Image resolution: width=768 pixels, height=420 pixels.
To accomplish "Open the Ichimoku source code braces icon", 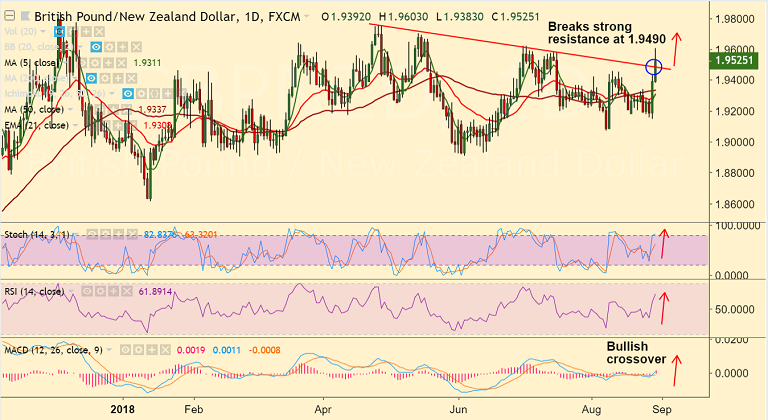I will [x=155, y=94].
